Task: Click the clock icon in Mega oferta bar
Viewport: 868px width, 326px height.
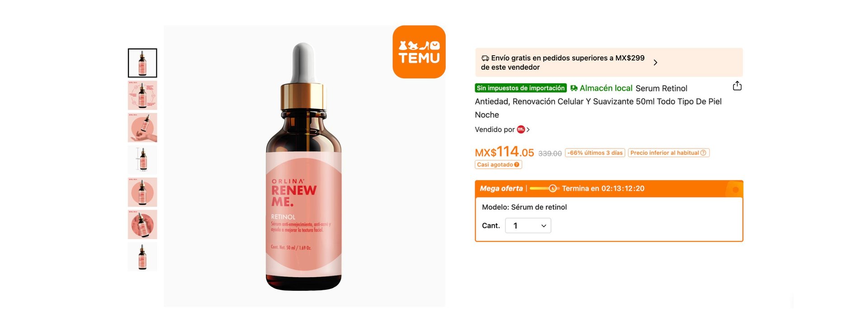Action: tap(552, 188)
